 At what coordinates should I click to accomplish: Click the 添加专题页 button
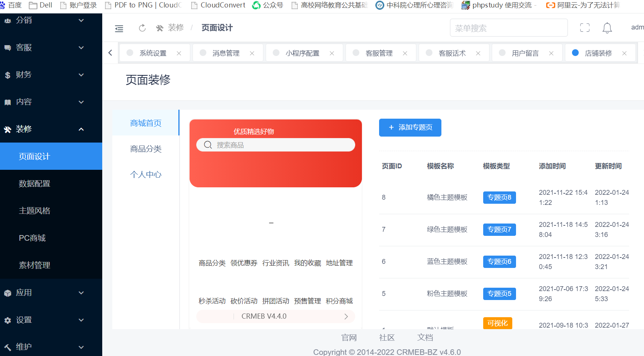point(410,128)
